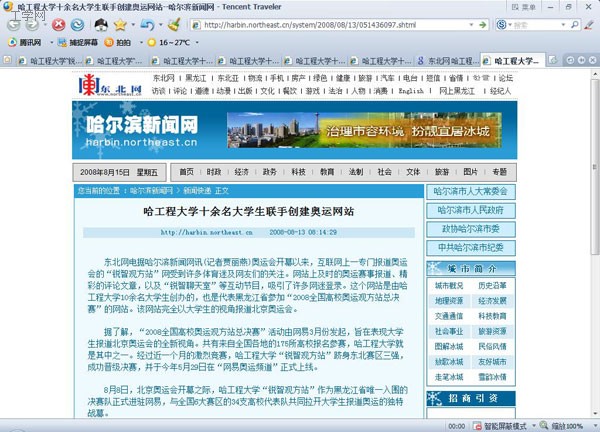The image size is (600, 432).
Task: Click the 腾讯网 toolbar icon
Action: (x=22, y=43)
